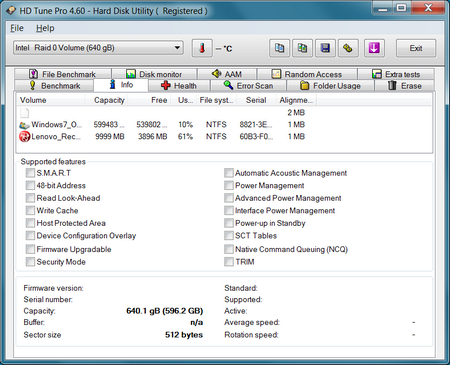Select the Lenovo_Rec... volume row name
Viewport: 450px width, 365px height.
tap(56, 137)
